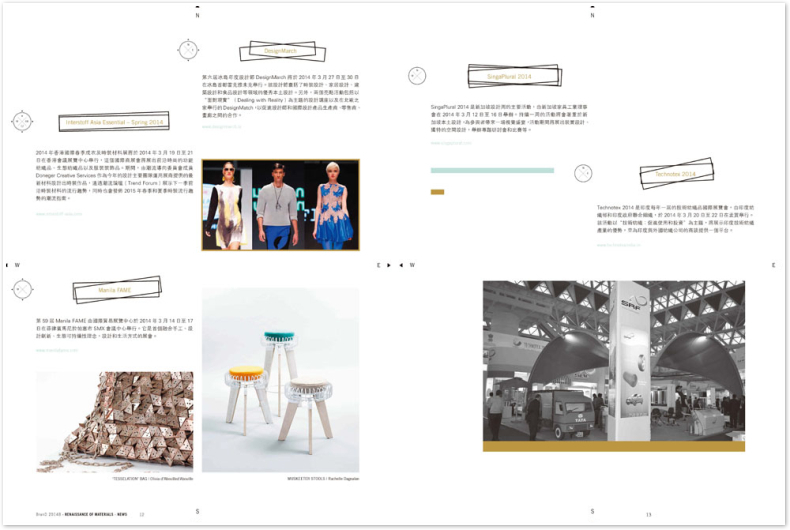The height and width of the screenshot is (530, 790).
Task: Click page number 12 in footer
Action: tap(142, 514)
